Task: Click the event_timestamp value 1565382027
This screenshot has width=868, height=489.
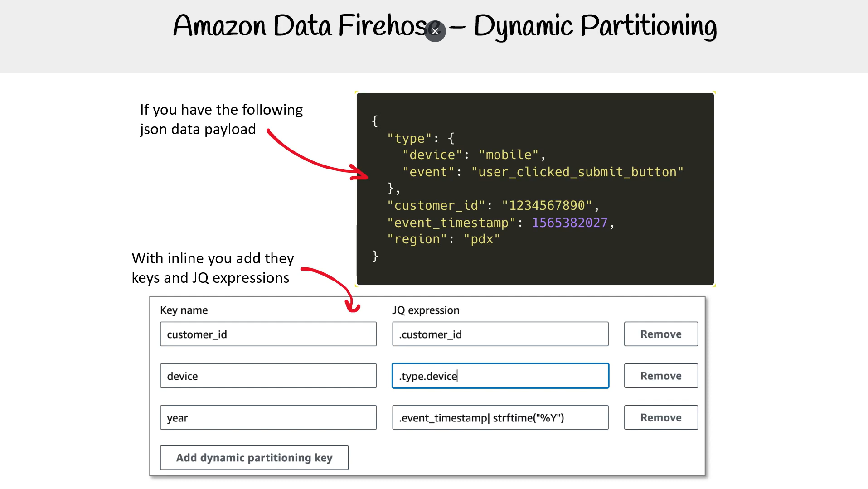Action: tap(570, 223)
